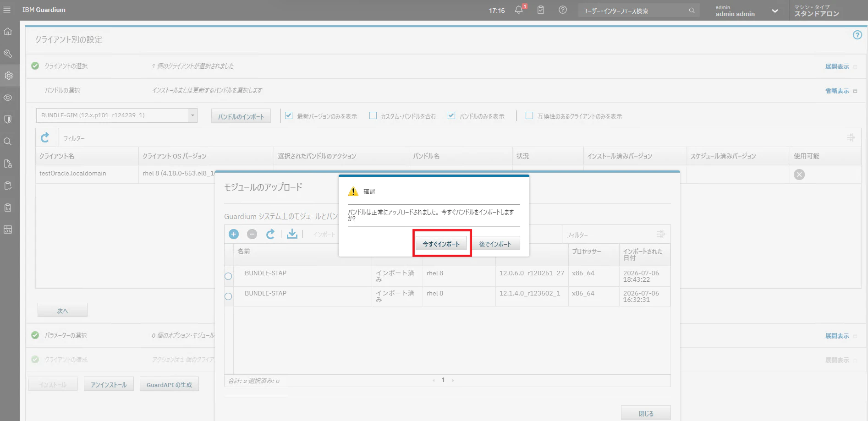Toggle 最新バージョンのみを表示 checkbox
868x421 pixels.
289,115
